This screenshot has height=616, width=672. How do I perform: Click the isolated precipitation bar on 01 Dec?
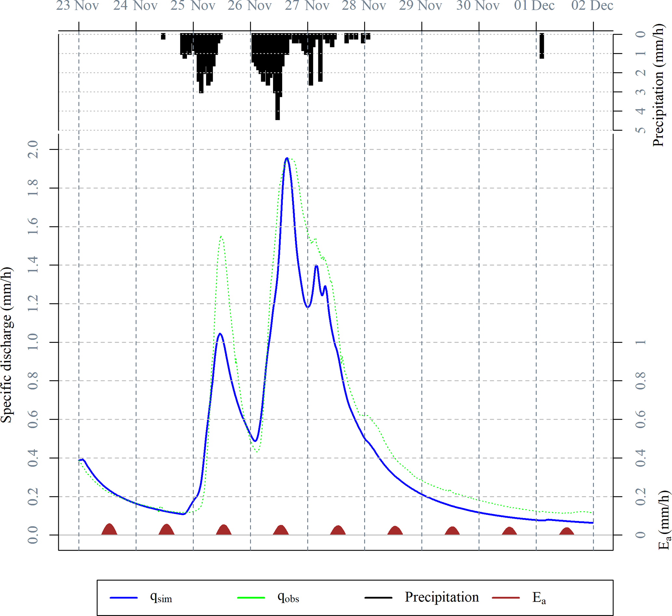click(x=542, y=46)
